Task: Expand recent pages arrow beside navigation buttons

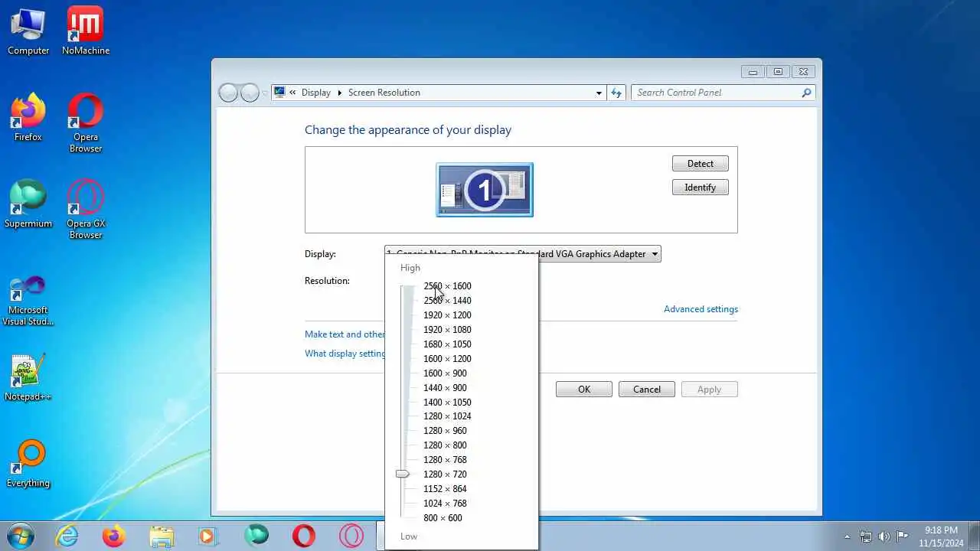Action: [265, 93]
